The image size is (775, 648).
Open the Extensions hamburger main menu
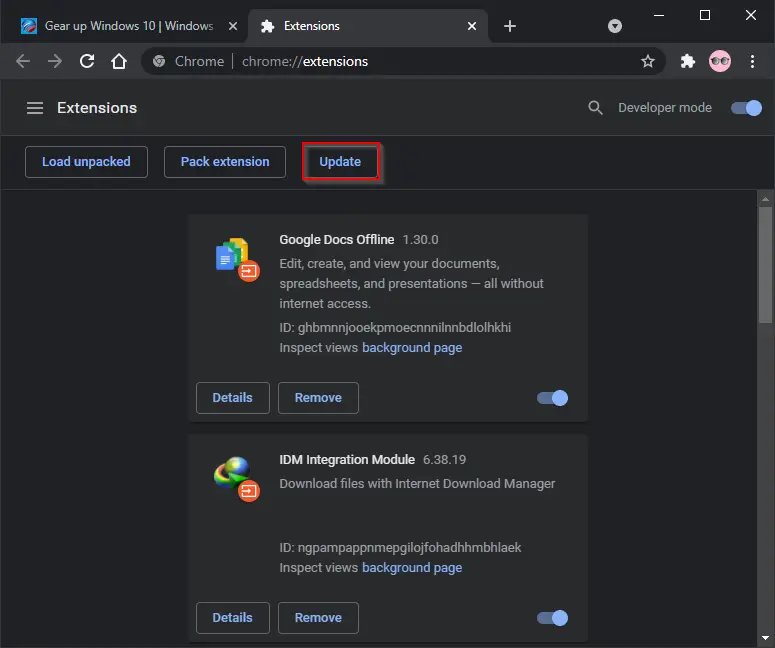35,108
